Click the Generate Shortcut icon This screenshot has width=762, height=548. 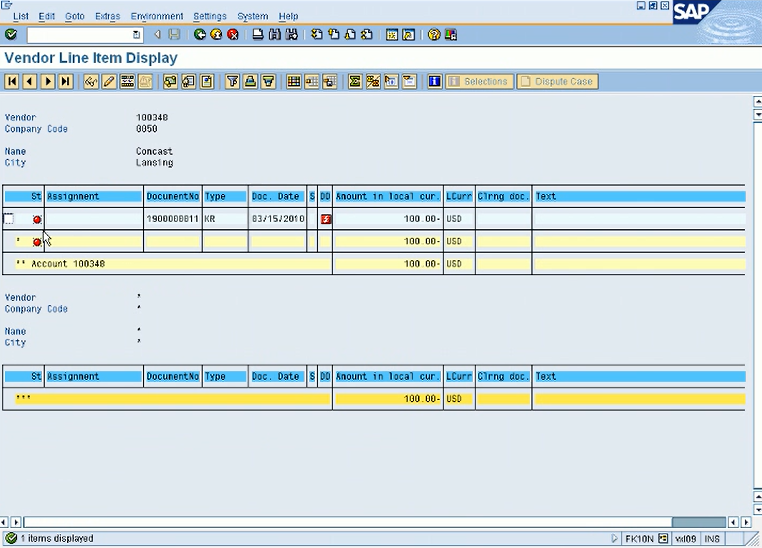[x=409, y=34]
